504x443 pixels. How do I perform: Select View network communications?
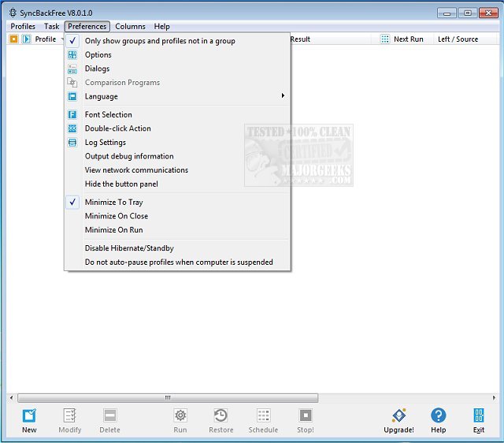177,169
